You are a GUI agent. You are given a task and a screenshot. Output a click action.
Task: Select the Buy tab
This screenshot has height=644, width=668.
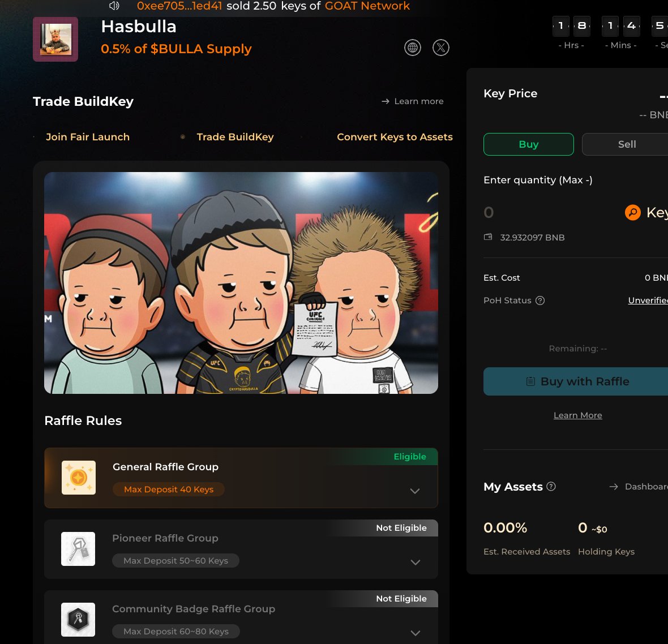pyautogui.click(x=528, y=144)
